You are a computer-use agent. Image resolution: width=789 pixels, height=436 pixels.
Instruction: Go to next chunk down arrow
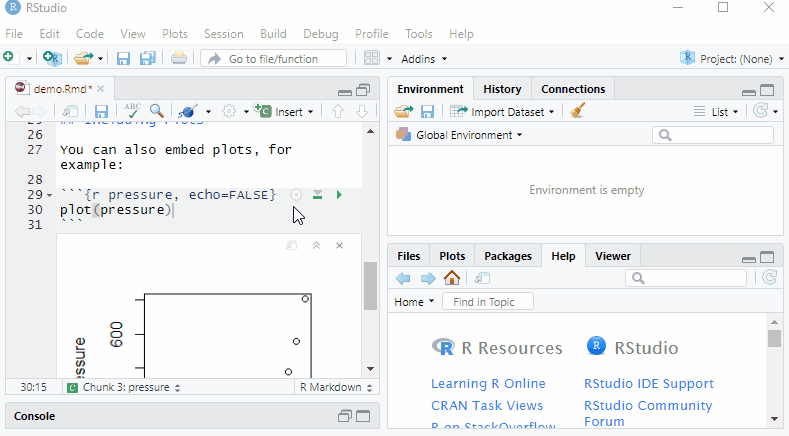point(362,111)
